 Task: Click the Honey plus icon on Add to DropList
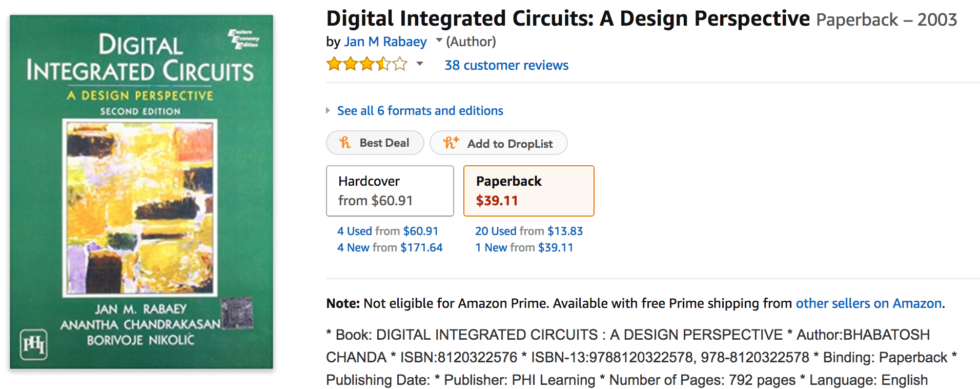451,143
